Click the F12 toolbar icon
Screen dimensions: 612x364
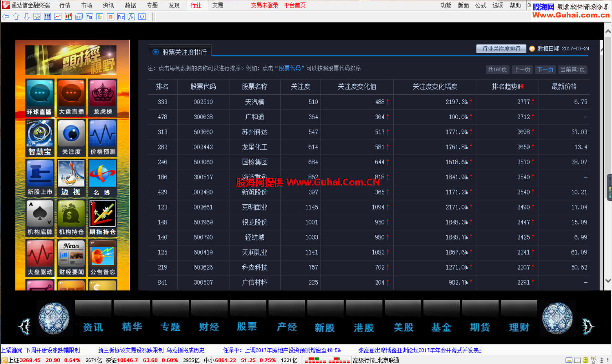click(121, 17)
